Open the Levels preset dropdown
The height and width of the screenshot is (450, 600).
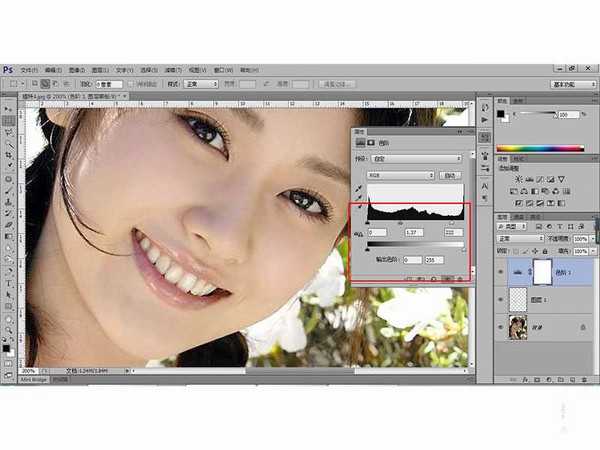click(x=417, y=158)
